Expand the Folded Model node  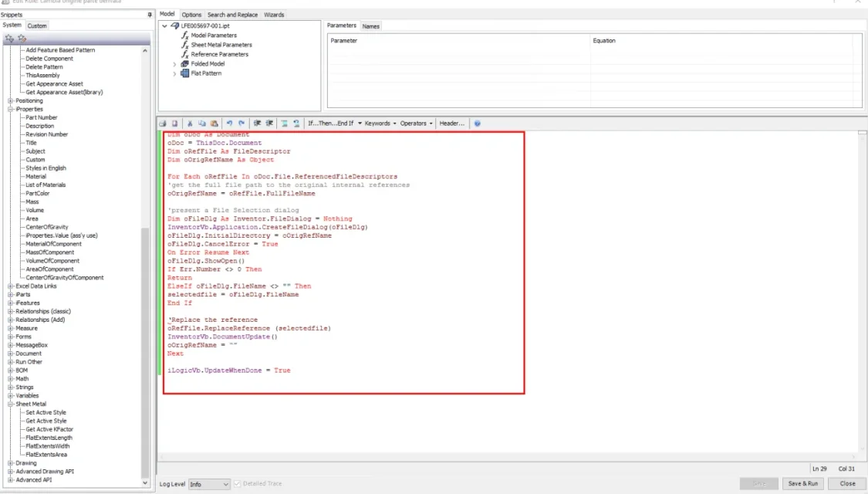(174, 64)
